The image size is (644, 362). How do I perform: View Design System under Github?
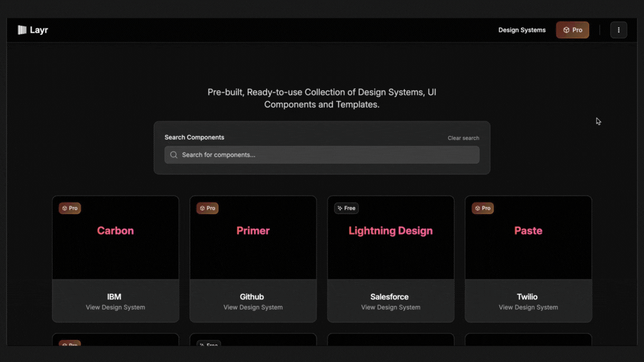tap(253, 307)
